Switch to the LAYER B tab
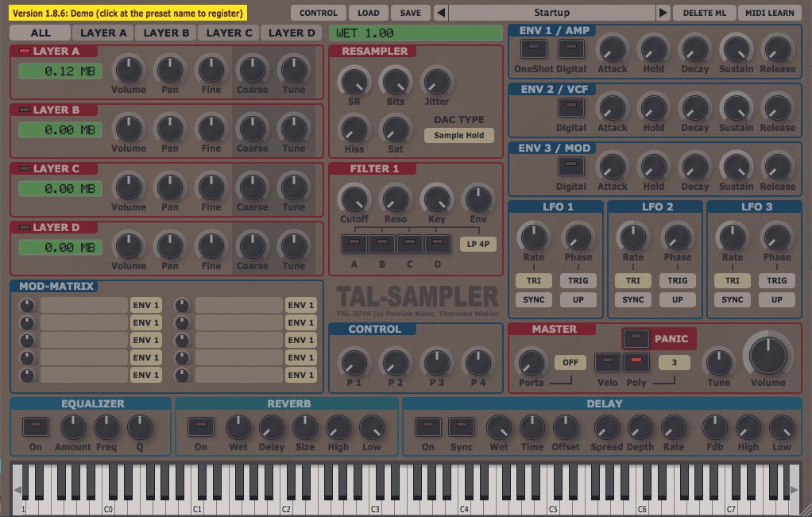Screen dimensions: 812x517 point(166,33)
